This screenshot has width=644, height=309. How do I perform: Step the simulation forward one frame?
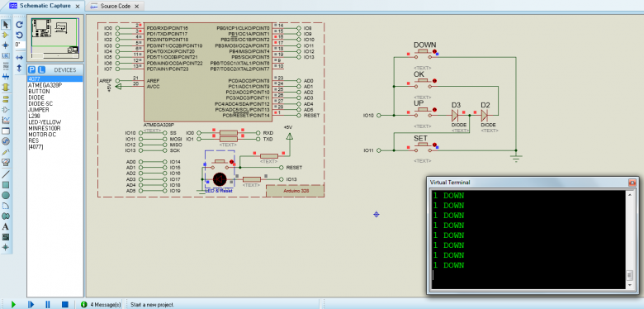31,305
